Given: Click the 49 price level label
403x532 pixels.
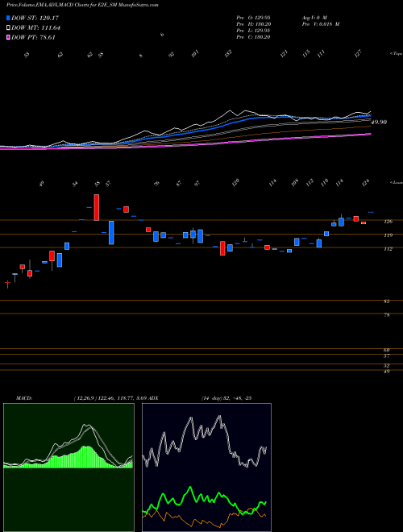Looking at the screenshot, I should pos(386,372).
